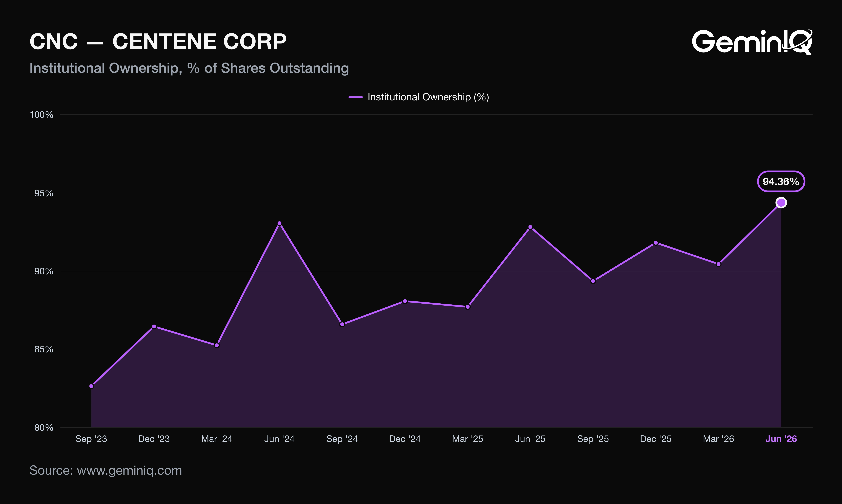
Task: Click the Sep '24 axis label
Action: coord(342,439)
